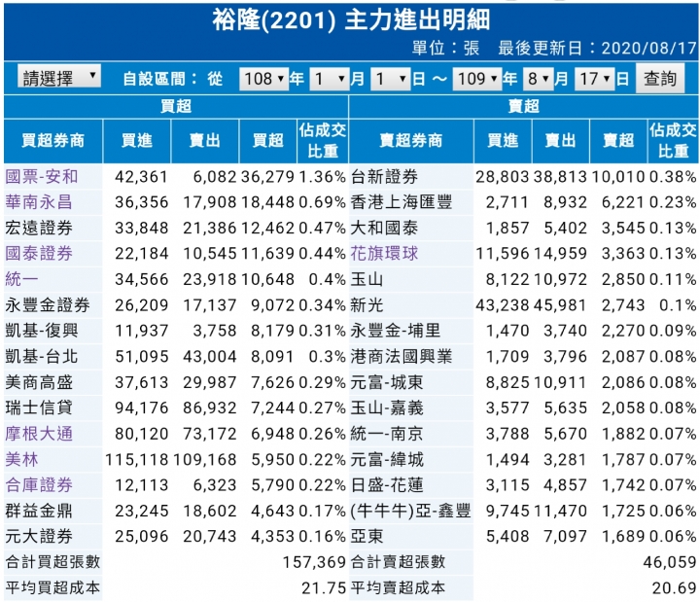Open the 國票-安和 broker link
Screen dimensions: 700x602
[x=42, y=177]
